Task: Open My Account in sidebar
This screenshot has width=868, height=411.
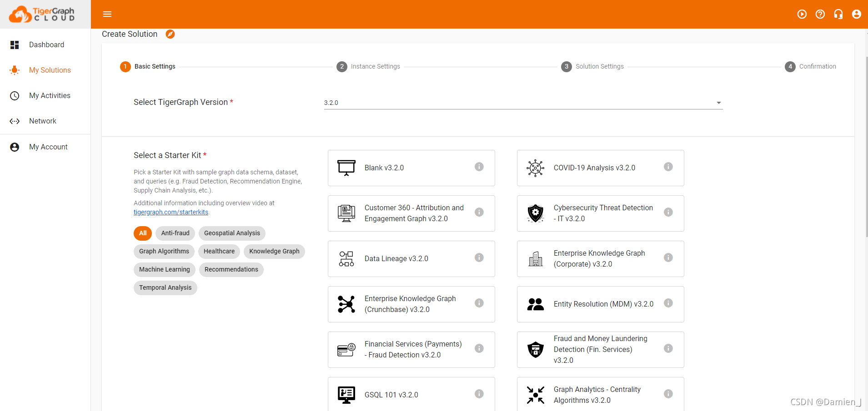Action: point(45,147)
